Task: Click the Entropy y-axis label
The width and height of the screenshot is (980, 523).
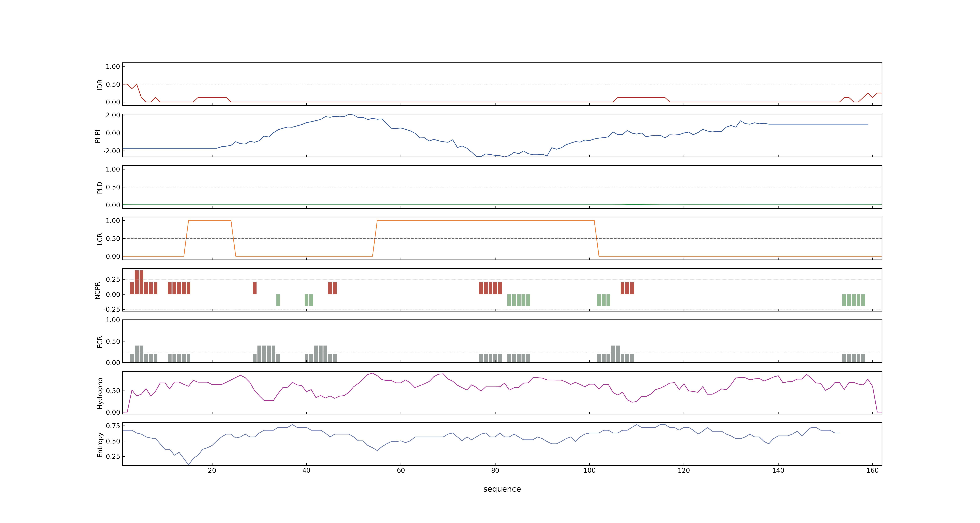Action: point(100,444)
